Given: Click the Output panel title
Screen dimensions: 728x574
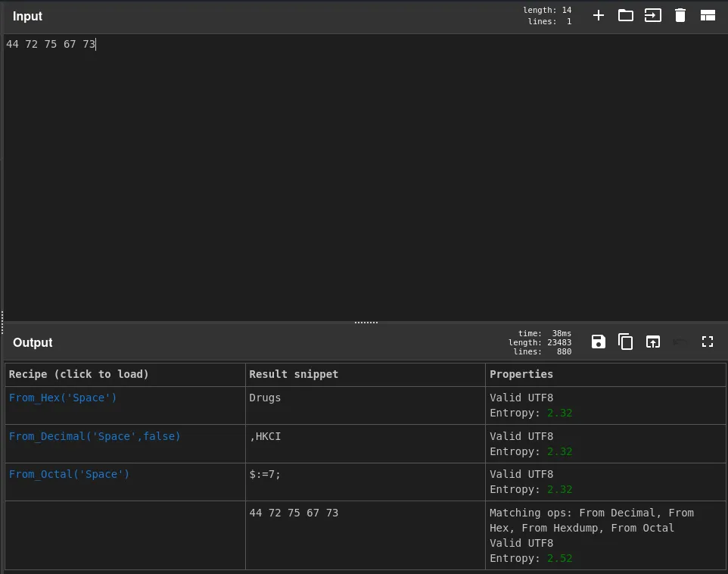Looking at the screenshot, I should tap(33, 342).
